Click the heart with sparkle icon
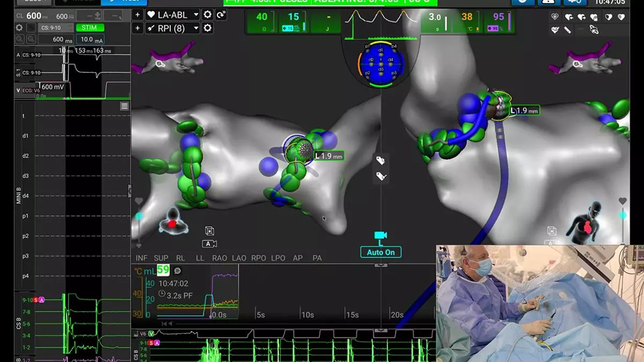This screenshot has height=362, width=644. coord(555,17)
